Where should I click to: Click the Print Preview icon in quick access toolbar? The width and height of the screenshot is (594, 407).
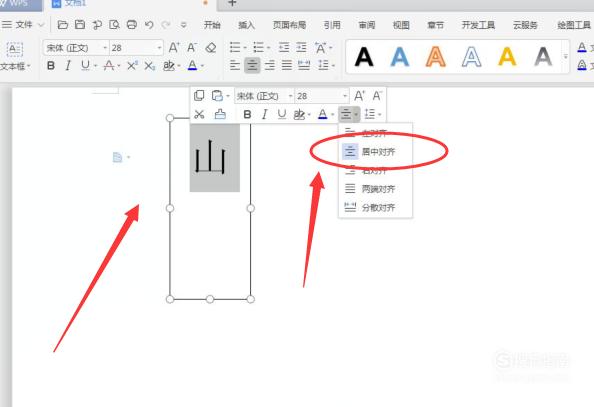[114, 25]
